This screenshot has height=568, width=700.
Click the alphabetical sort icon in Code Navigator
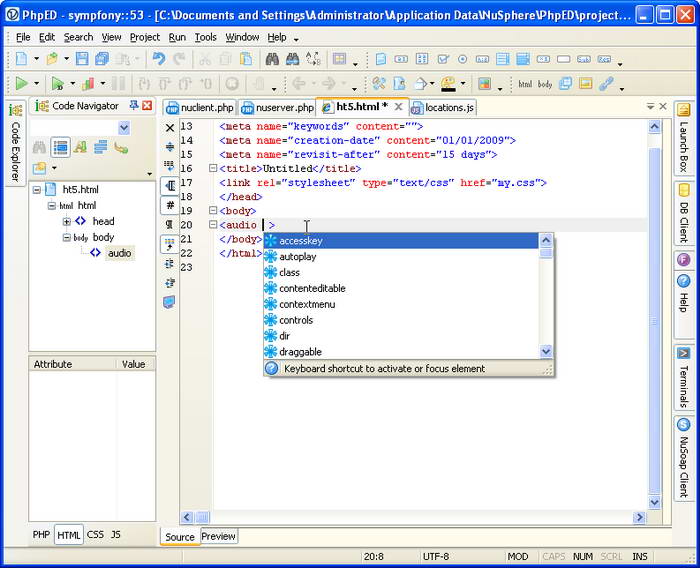point(80,147)
